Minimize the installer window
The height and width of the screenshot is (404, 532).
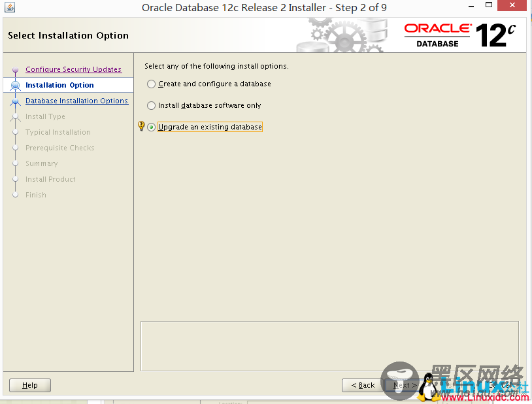coord(471,6)
